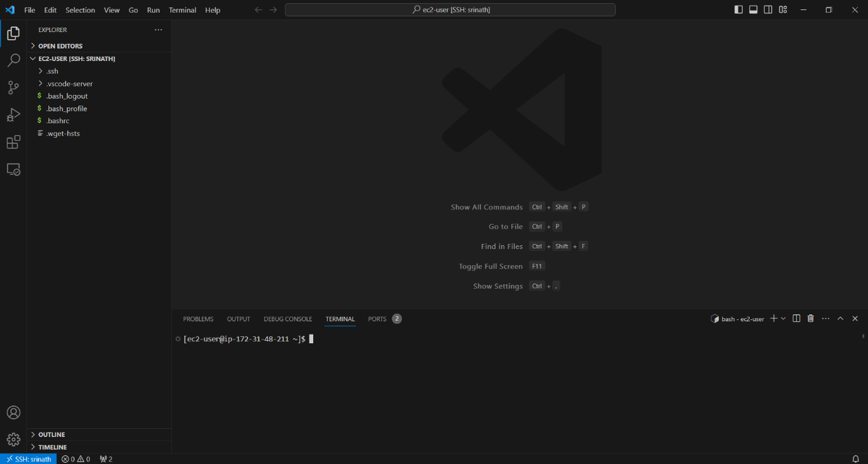Screen dimensions: 868x464
Task: Select the Terminal tab
Action: click(340, 319)
